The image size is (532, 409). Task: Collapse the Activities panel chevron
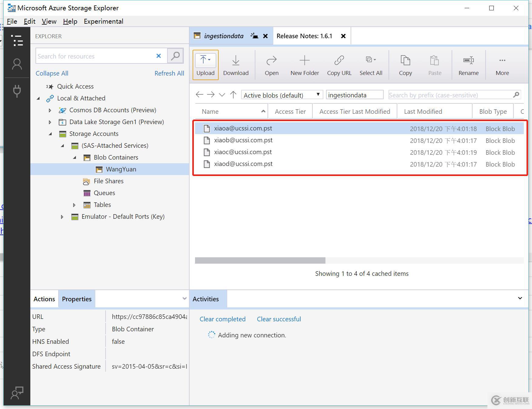click(520, 298)
